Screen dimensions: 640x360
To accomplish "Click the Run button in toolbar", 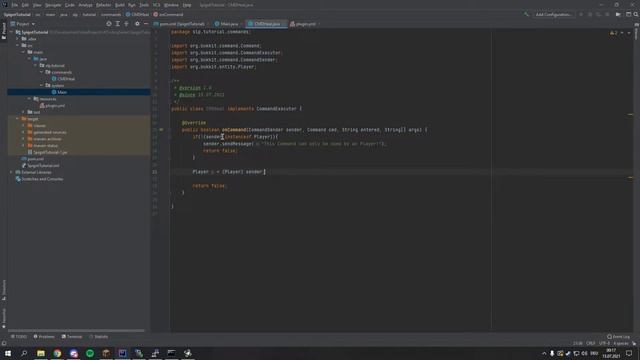I will 581,14.
